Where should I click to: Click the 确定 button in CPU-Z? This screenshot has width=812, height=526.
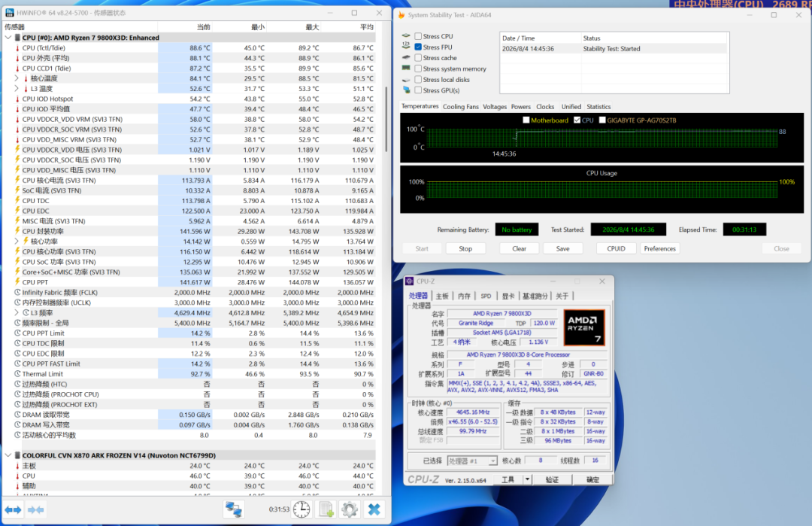(x=592, y=480)
